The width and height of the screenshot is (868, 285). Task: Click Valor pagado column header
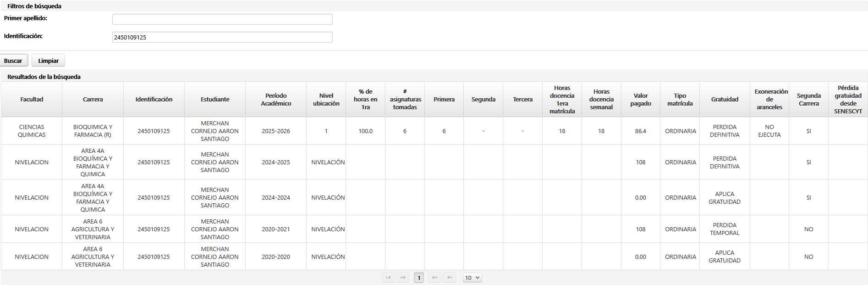coord(640,100)
